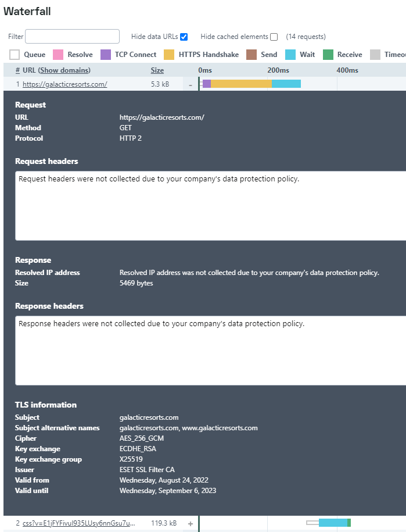Screen dimensions: 406x532
Task: Expand the css request row details
Action: (x=191, y=524)
